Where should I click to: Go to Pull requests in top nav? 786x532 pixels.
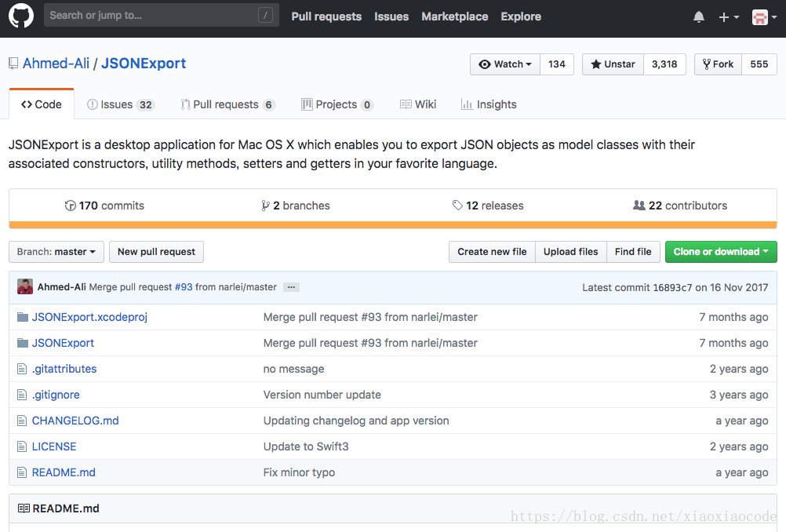click(326, 16)
